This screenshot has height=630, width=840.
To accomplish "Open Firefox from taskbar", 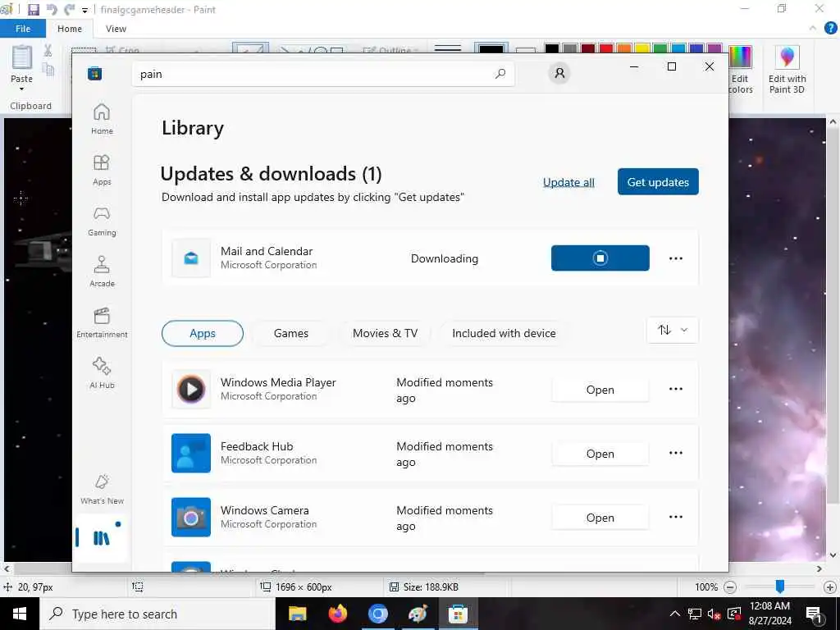I will tap(337, 614).
